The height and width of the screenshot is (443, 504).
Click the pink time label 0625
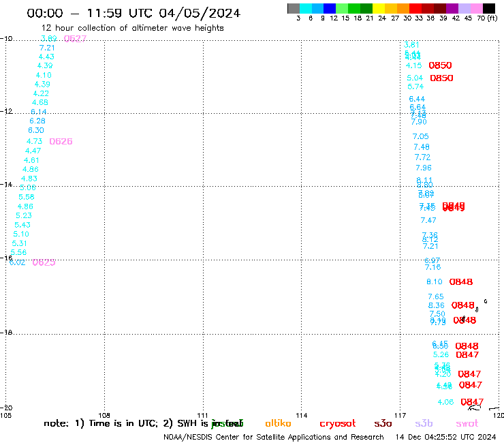44,262
